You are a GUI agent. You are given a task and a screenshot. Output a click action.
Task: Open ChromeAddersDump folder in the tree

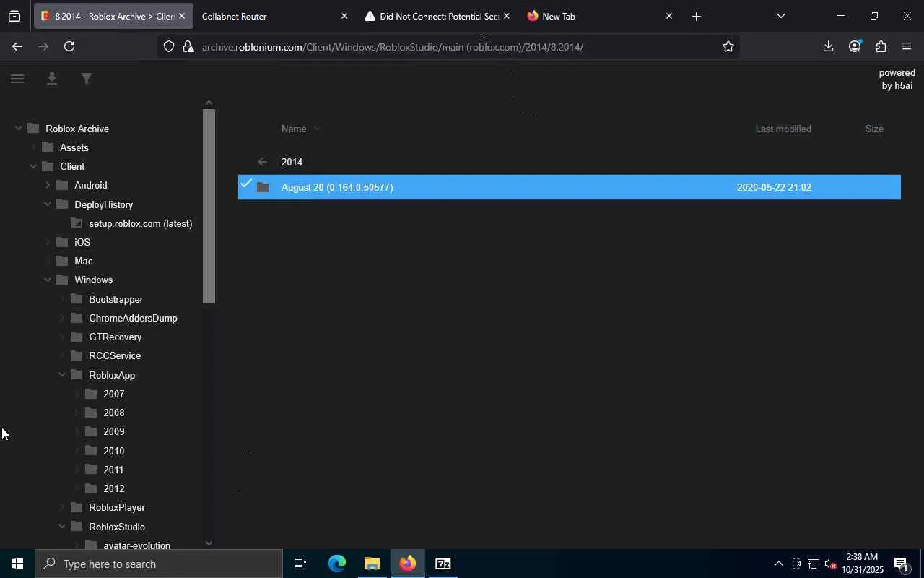(x=133, y=318)
